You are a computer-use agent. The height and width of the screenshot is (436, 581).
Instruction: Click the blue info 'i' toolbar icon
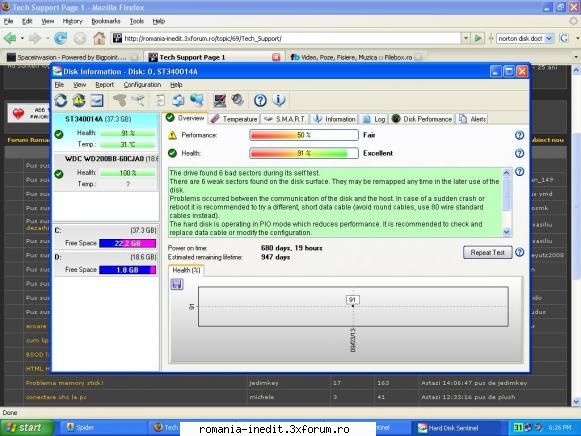pos(279,100)
